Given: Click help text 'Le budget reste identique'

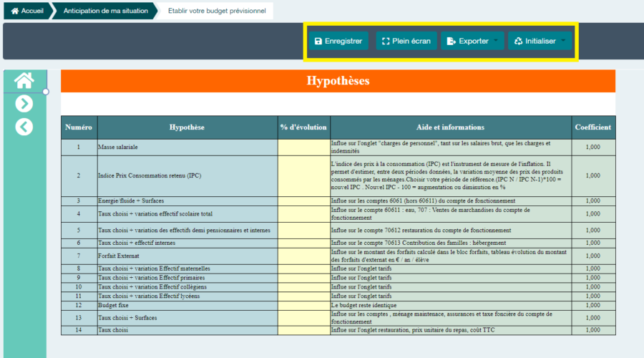Looking at the screenshot, I should (364, 306).
